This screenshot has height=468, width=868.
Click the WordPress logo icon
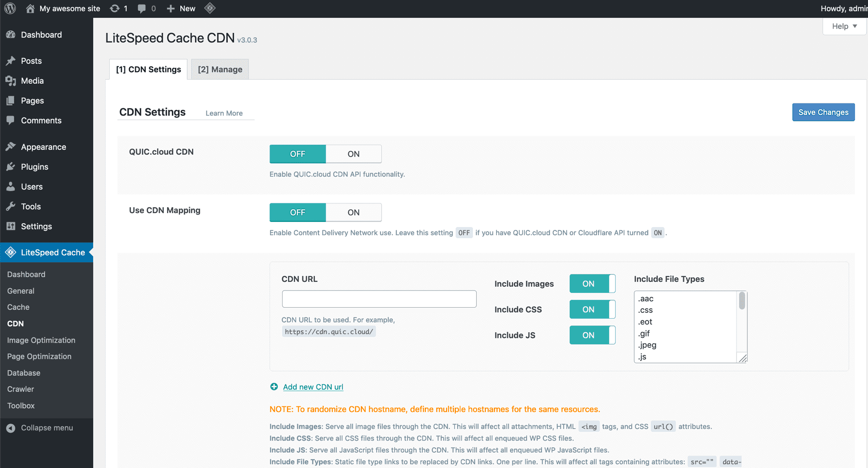click(10, 8)
